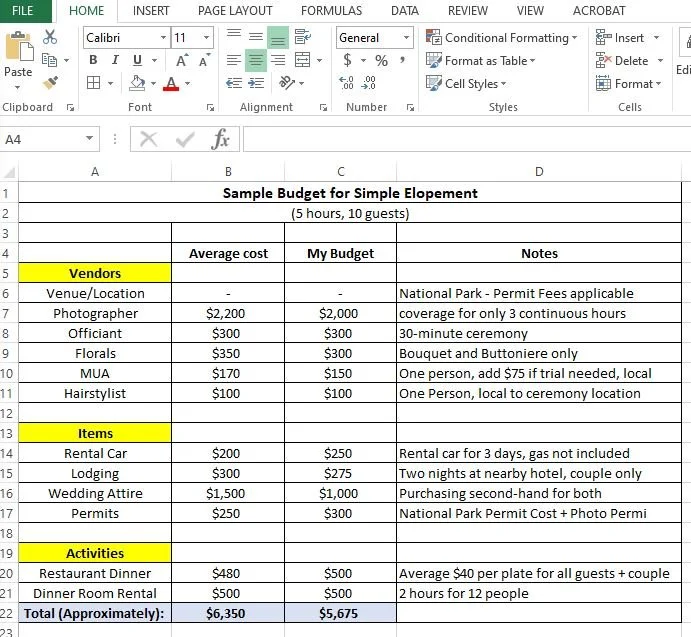Click the Fill Color paint bucket
Viewport: 691px width, 637px height.
(137, 83)
